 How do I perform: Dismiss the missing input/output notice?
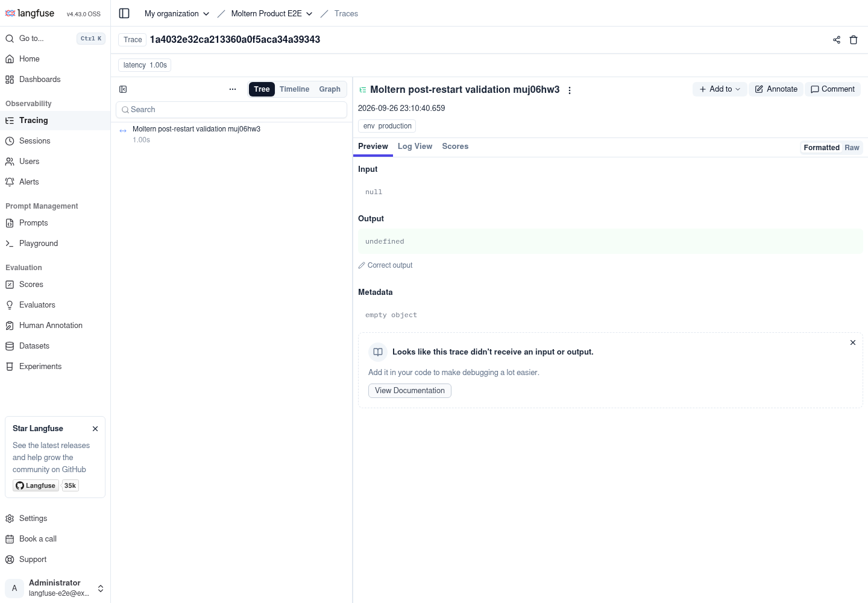point(853,343)
